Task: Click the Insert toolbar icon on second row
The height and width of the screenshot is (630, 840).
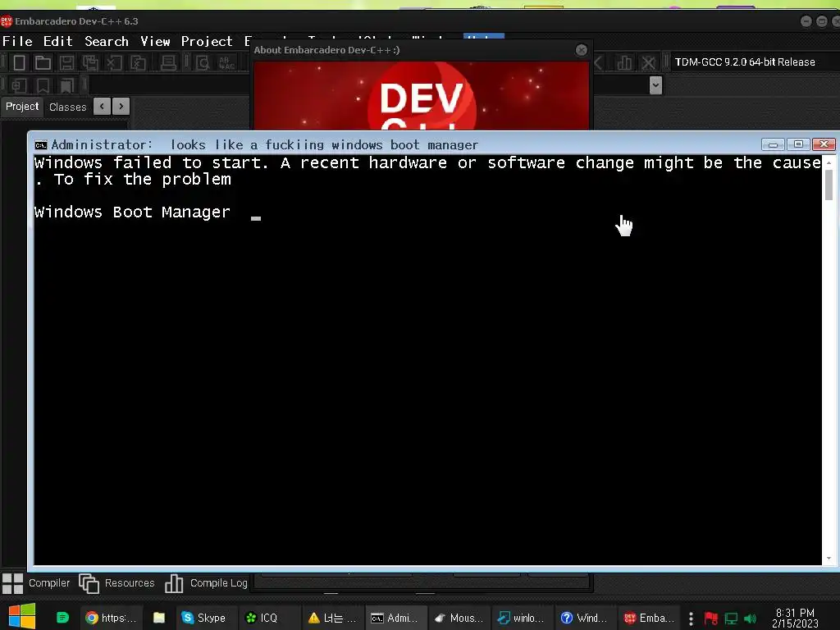Action: pos(20,85)
